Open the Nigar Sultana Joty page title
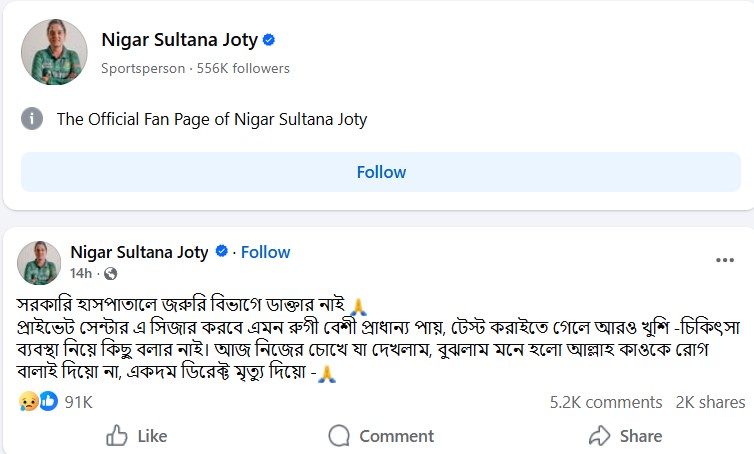754x454 pixels. [179, 40]
